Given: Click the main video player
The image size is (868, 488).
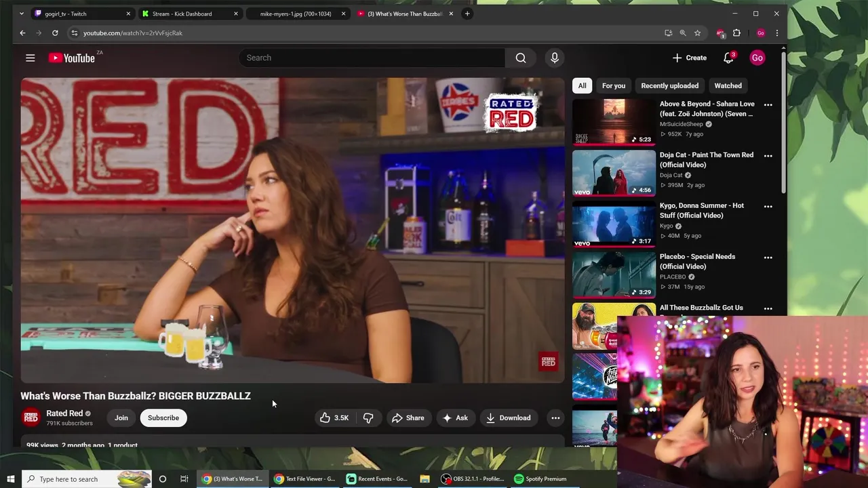Looking at the screenshot, I should pos(292,230).
